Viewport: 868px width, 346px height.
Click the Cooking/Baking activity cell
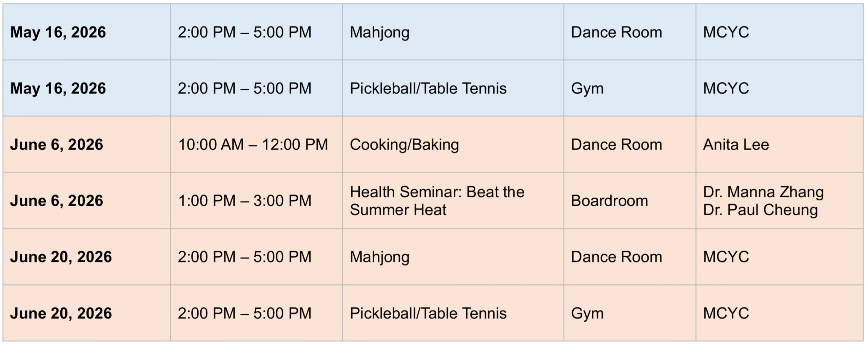pyautogui.click(x=404, y=145)
